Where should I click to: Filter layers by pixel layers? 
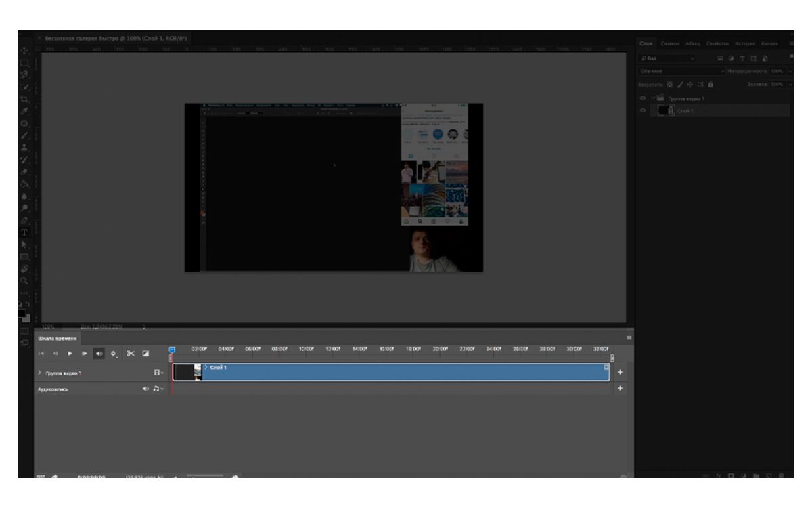click(721, 59)
